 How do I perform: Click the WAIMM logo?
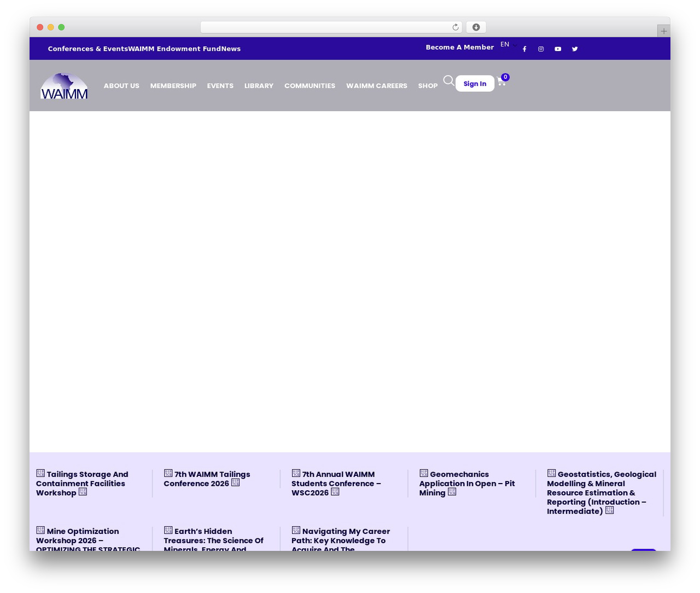64,86
